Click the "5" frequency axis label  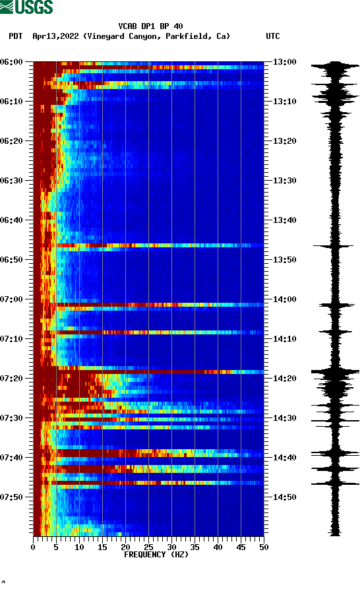tap(56, 547)
